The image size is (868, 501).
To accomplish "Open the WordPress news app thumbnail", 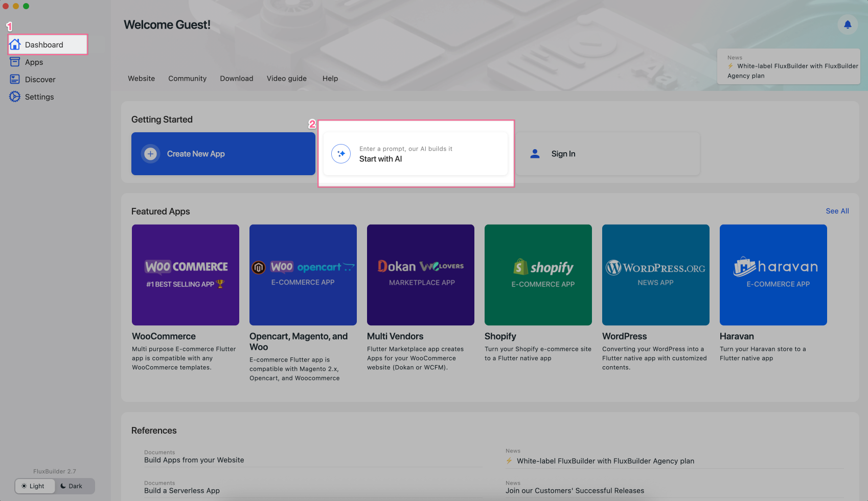I will (x=656, y=275).
